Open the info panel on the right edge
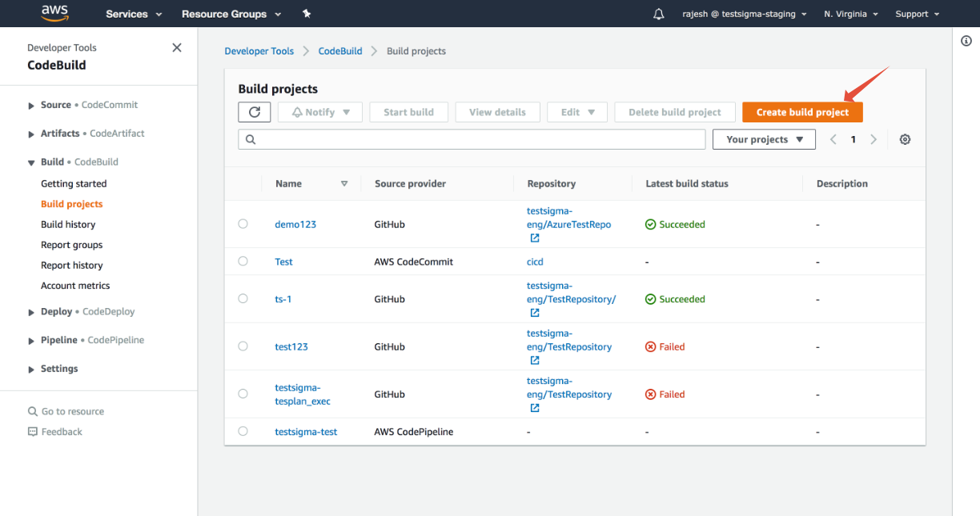The width and height of the screenshot is (980, 516). tap(966, 40)
